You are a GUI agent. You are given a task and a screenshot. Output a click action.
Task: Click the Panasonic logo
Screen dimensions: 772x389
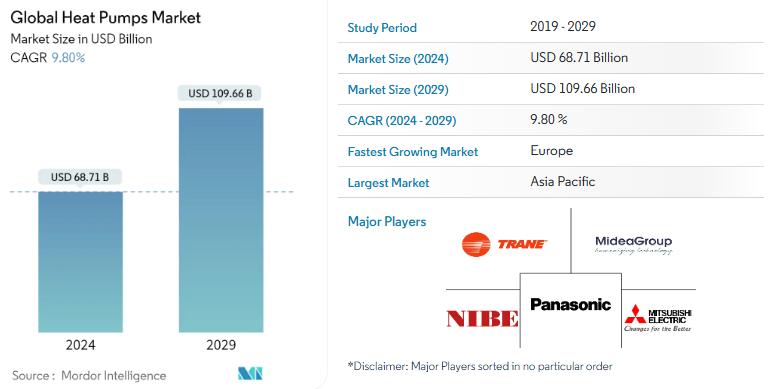coord(570,305)
